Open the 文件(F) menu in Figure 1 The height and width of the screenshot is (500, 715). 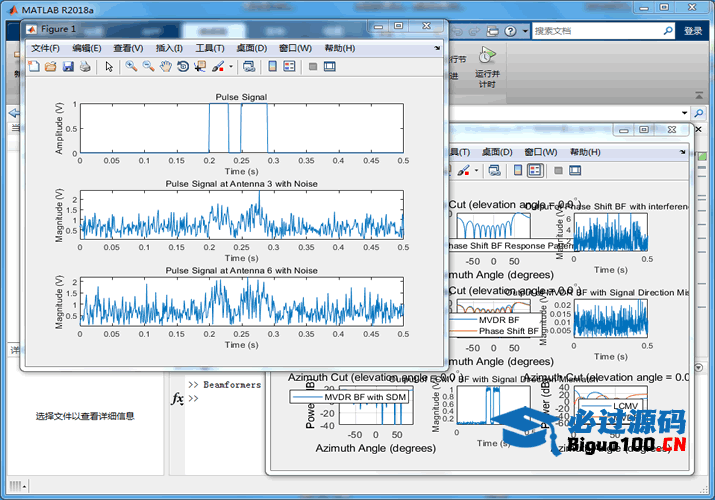pyautogui.click(x=45, y=48)
